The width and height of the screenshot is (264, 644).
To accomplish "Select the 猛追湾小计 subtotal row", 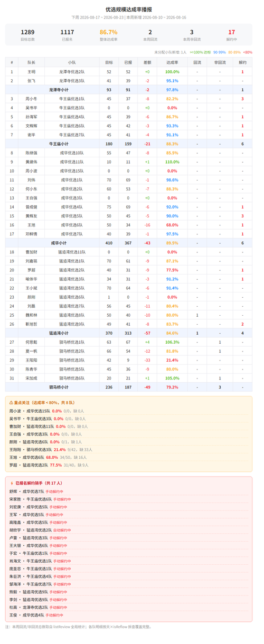I will (x=129, y=333).
